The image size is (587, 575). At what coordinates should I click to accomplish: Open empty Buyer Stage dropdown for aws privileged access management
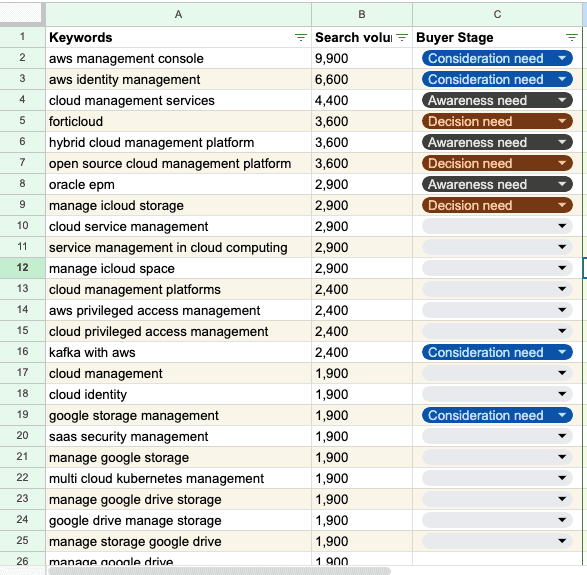pyautogui.click(x=497, y=310)
